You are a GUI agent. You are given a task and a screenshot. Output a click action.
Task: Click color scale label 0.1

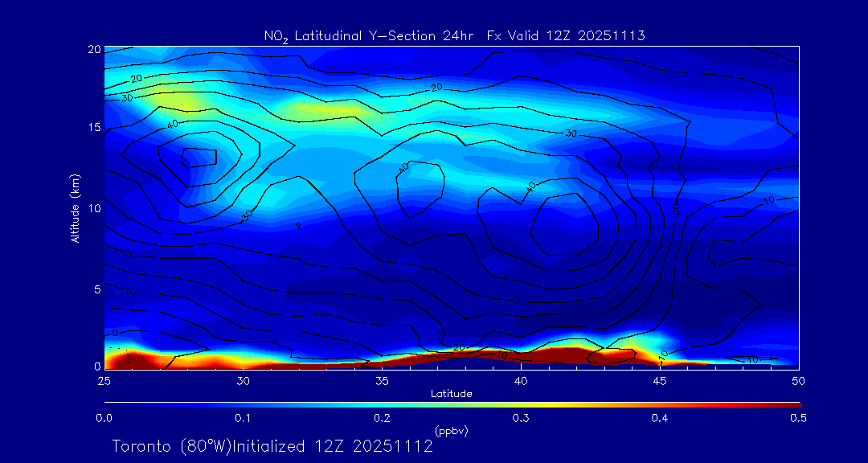[x=243, y=419]
